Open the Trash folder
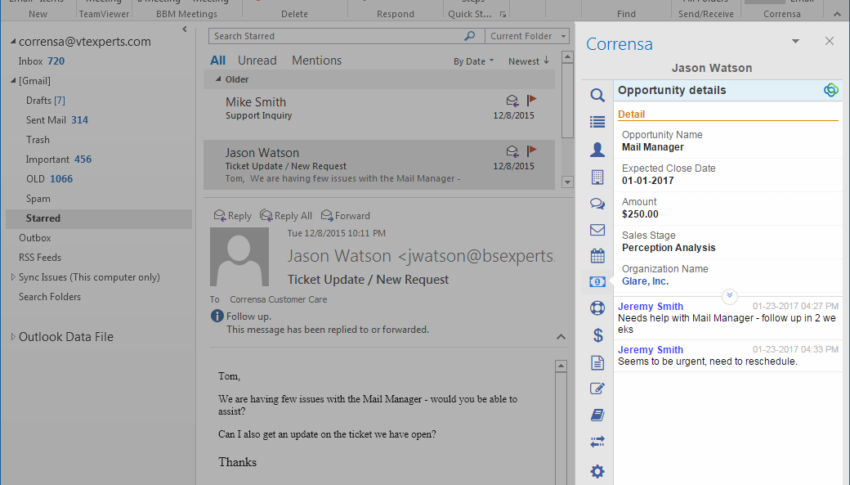This screenshot has height=485, width=850. [x=38, y=140]
